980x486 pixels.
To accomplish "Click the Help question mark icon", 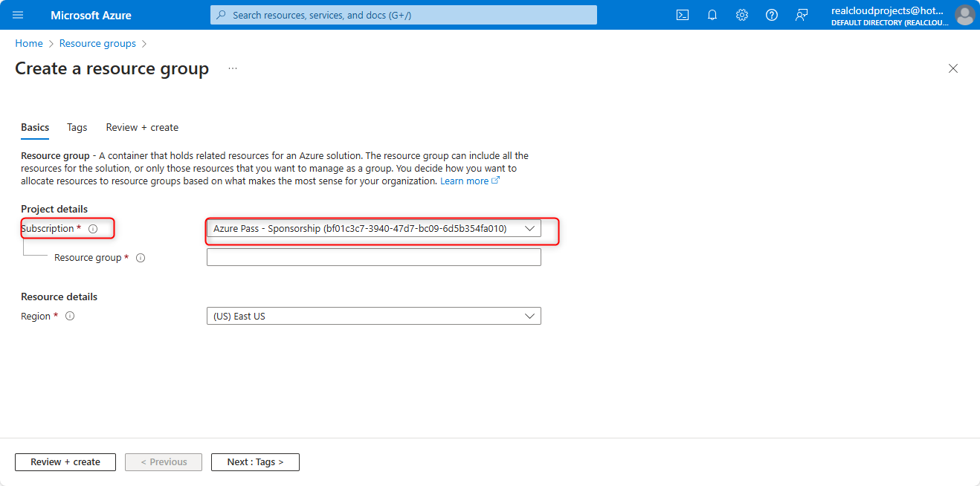I will point(772,15).
